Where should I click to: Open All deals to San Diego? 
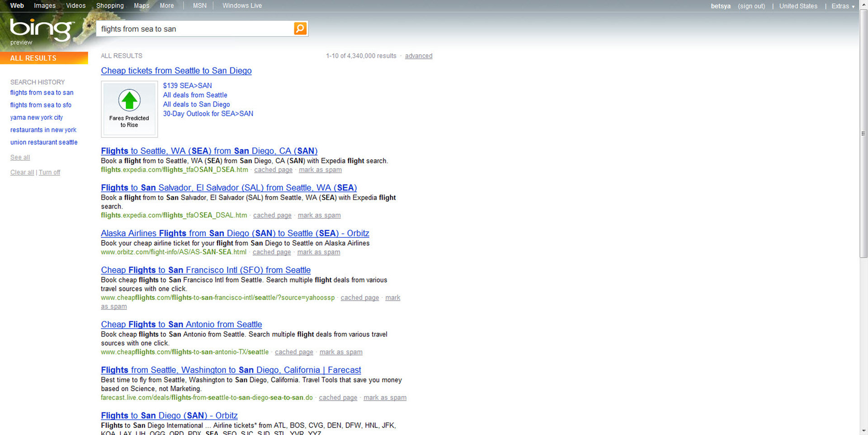(197, 104)
